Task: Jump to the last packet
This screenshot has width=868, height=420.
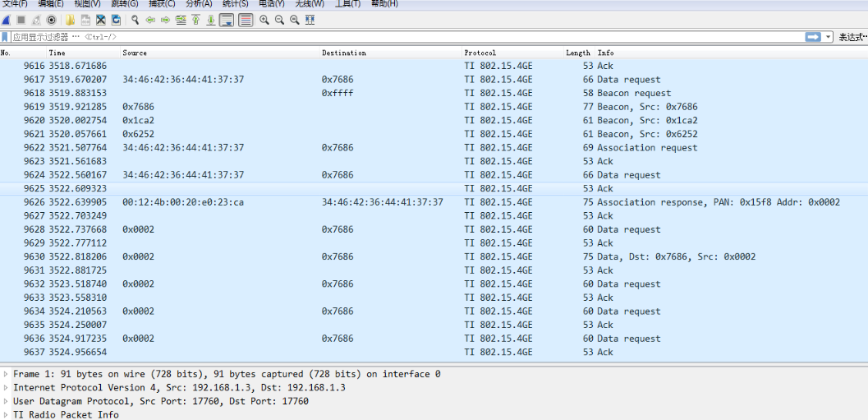Action: 211,21
